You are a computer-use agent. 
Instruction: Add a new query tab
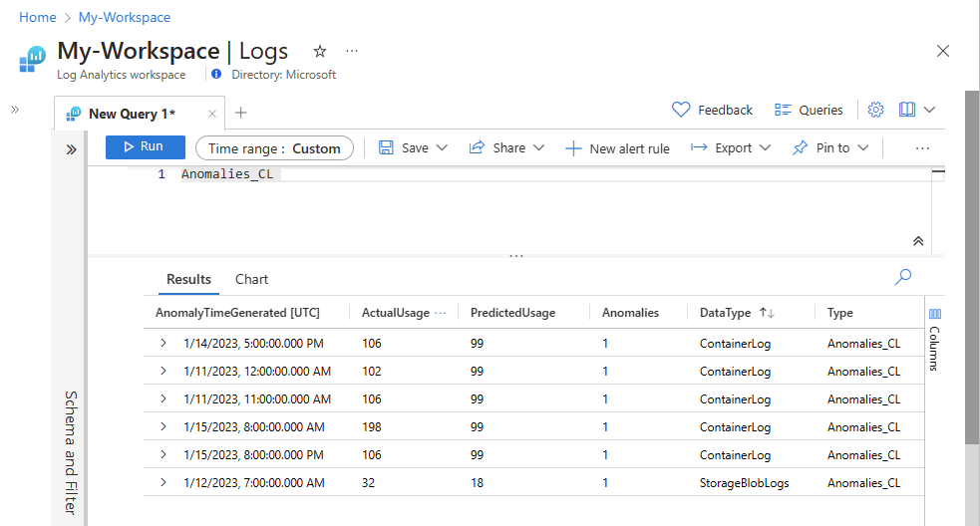tap(241, 113)
